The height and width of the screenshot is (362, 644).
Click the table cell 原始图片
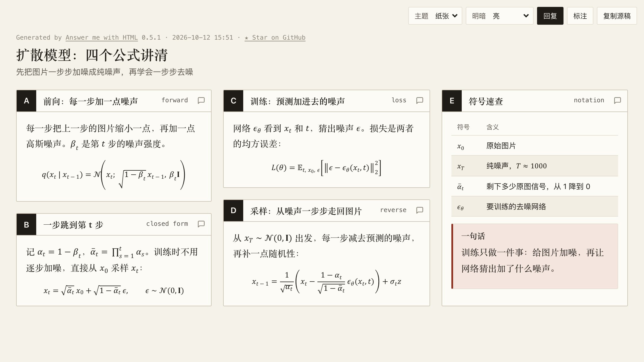(x=501, y=146)
